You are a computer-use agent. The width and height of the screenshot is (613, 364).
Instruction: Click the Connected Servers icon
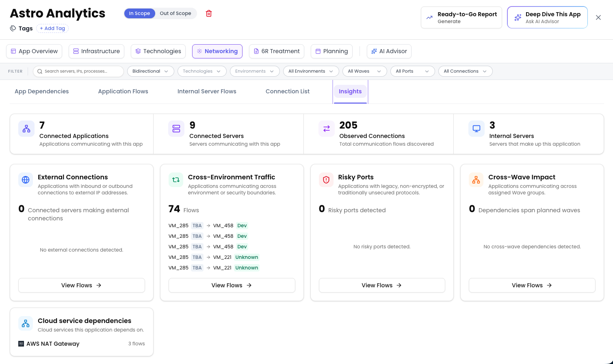click(176, 129)
